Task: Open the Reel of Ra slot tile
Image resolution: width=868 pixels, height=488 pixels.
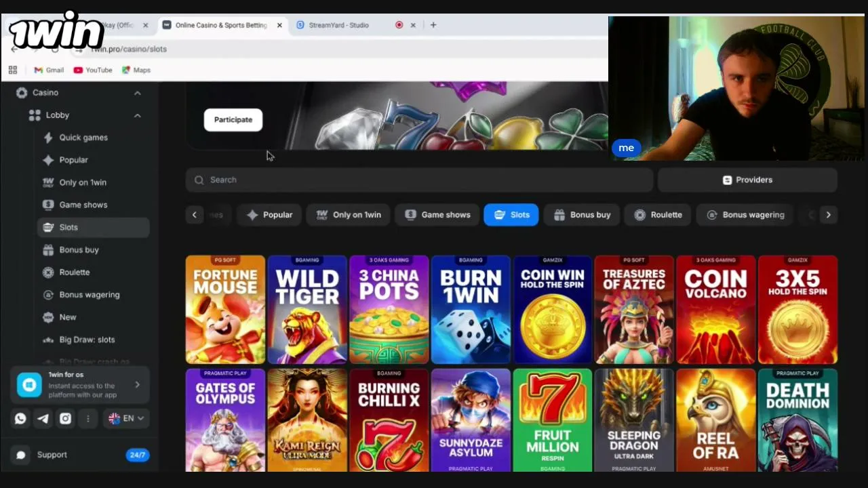Action: click(716, 420)
